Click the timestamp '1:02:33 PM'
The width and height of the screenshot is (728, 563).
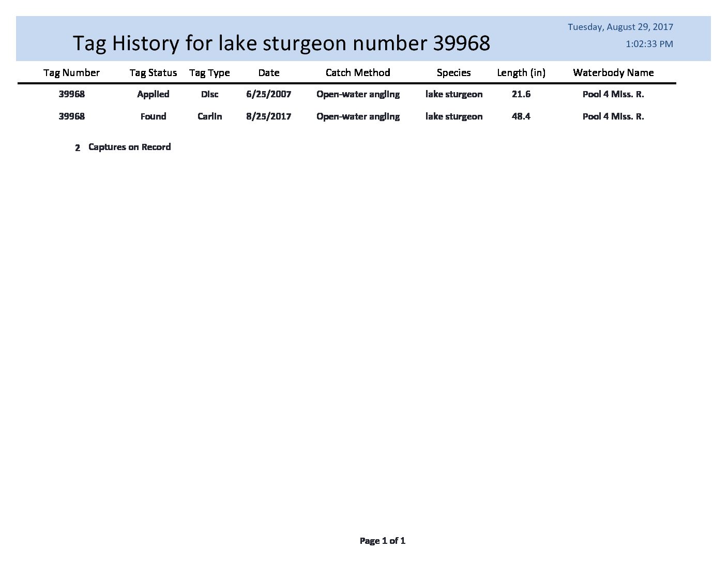pos(649,44)
